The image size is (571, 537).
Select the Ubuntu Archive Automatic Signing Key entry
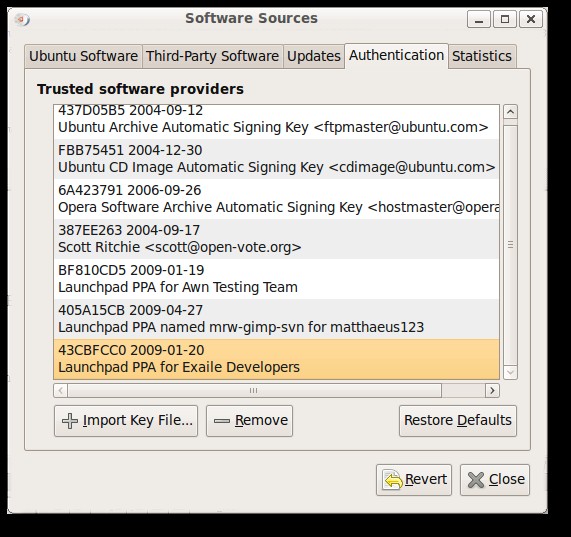pos(276,122)
